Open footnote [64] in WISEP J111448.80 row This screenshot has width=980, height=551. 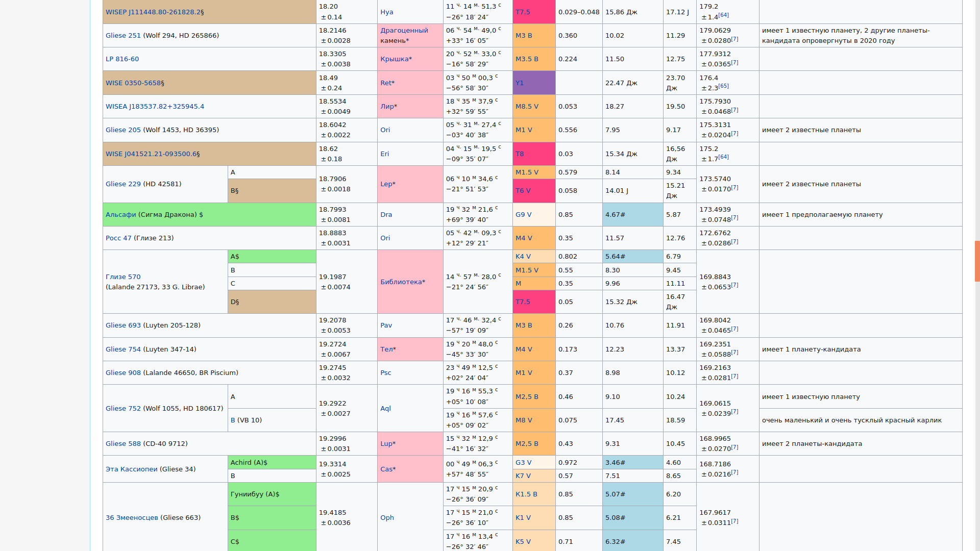click(x=724, y=15)
